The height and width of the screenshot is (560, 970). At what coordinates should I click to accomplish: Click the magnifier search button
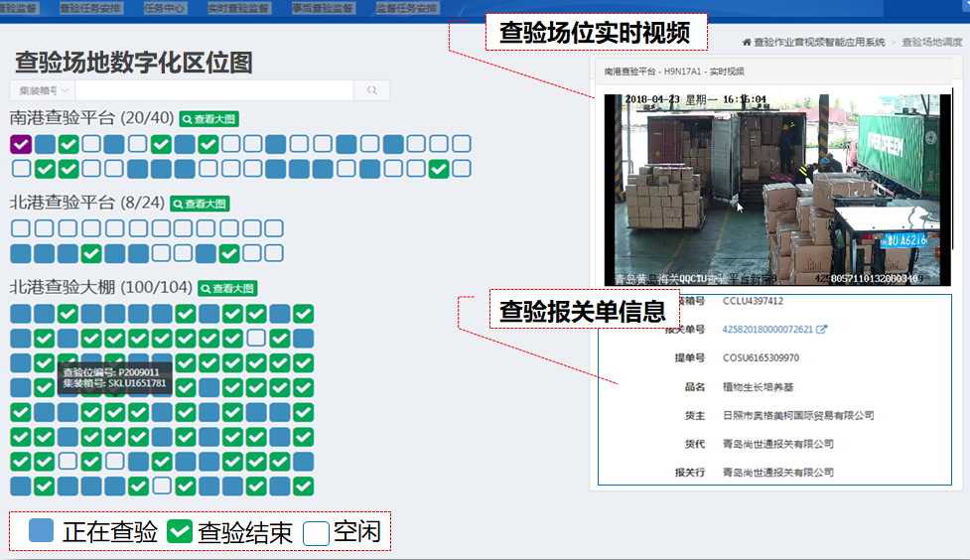point(371,90)
